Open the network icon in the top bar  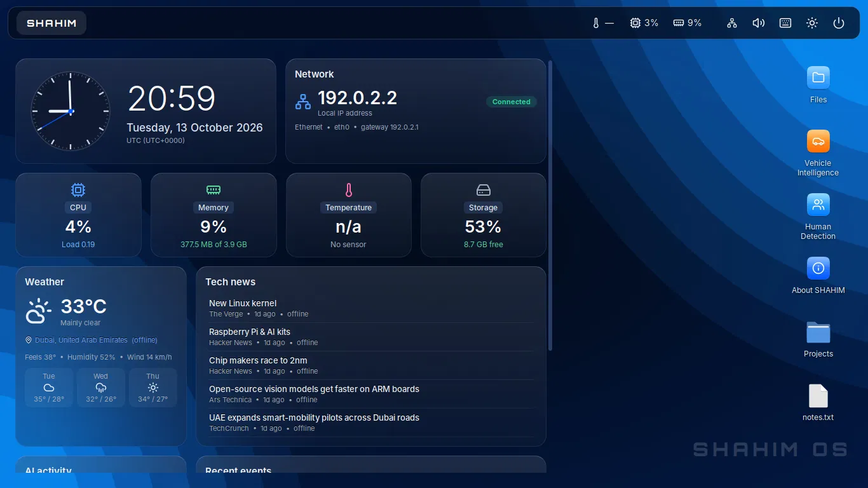click(732, 23)
